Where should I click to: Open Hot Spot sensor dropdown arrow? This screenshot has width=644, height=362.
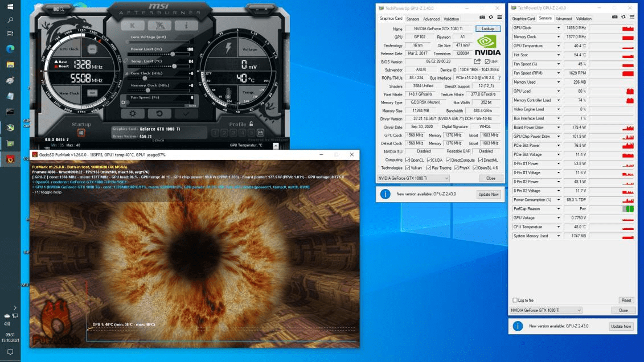click(x=558, y=55)
